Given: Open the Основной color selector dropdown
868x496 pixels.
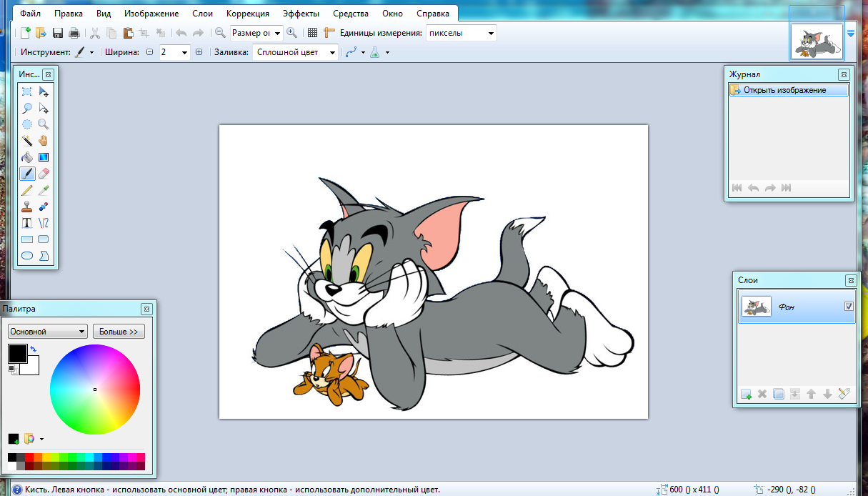Looking at the screenshot, I should [47, 332].
